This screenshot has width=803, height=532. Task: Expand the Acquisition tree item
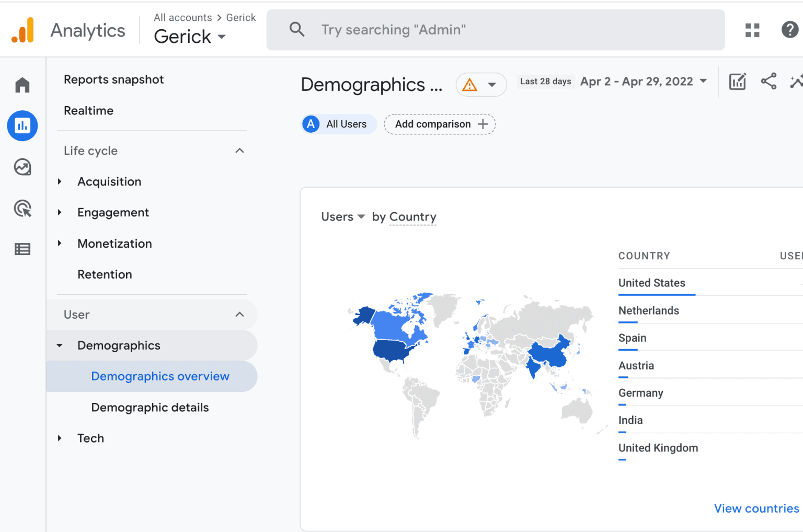(x=60, y=182)
